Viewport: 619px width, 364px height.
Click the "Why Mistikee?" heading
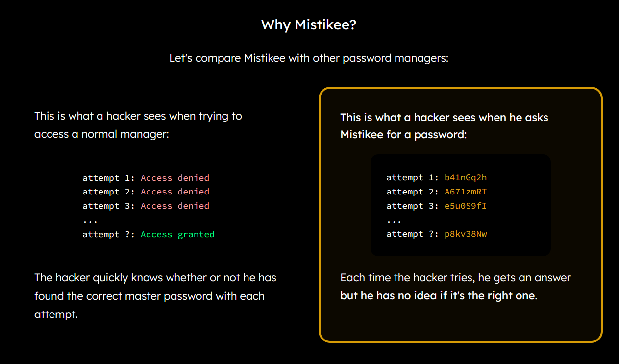point(309,25)
